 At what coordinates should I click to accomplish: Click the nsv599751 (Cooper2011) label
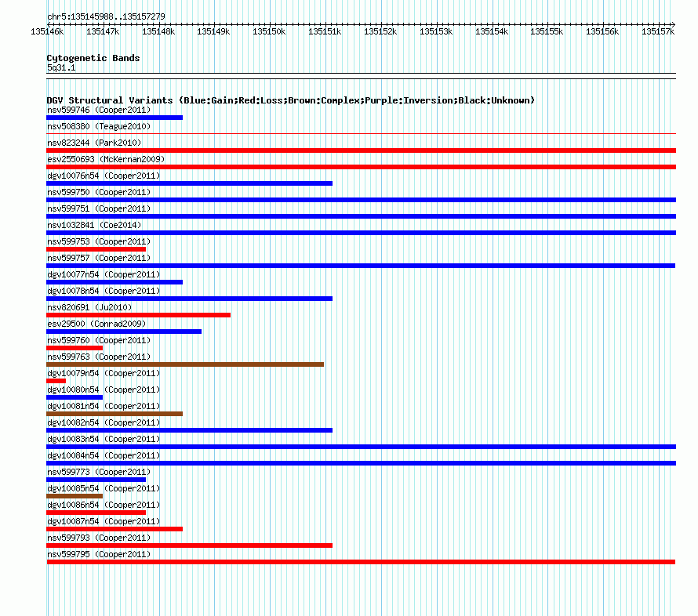point(99,208)
